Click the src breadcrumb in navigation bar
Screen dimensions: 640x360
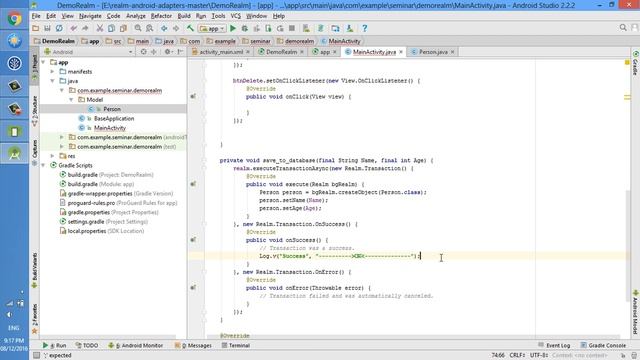(114, 41)
